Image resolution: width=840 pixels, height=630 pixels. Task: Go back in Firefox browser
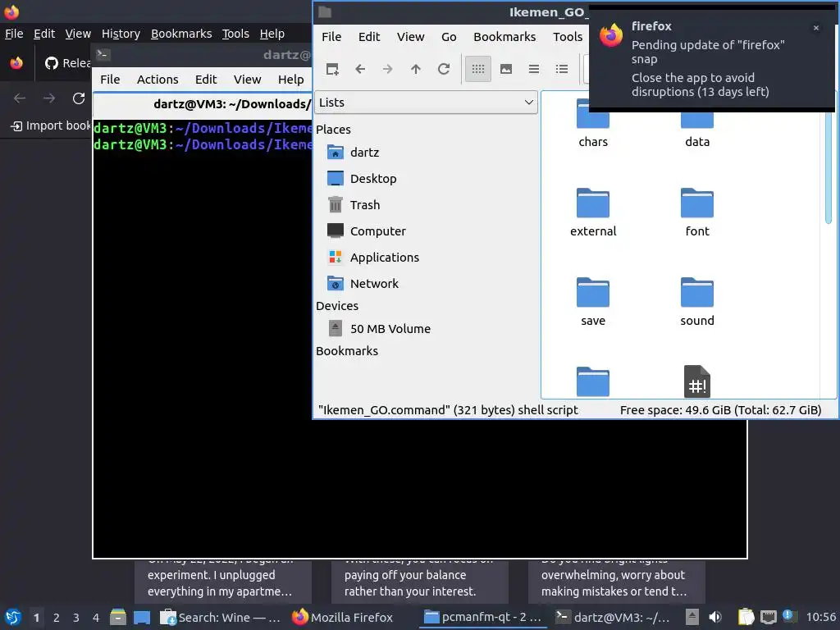pyautogui.click(x=20, y=98)
